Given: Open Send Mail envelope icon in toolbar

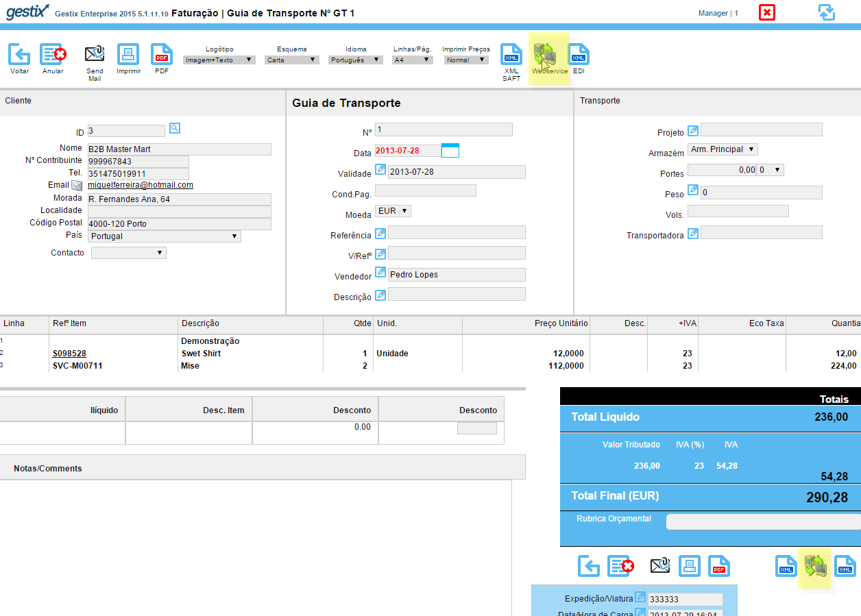Looking at the screenshot, I should pos(95,54).
